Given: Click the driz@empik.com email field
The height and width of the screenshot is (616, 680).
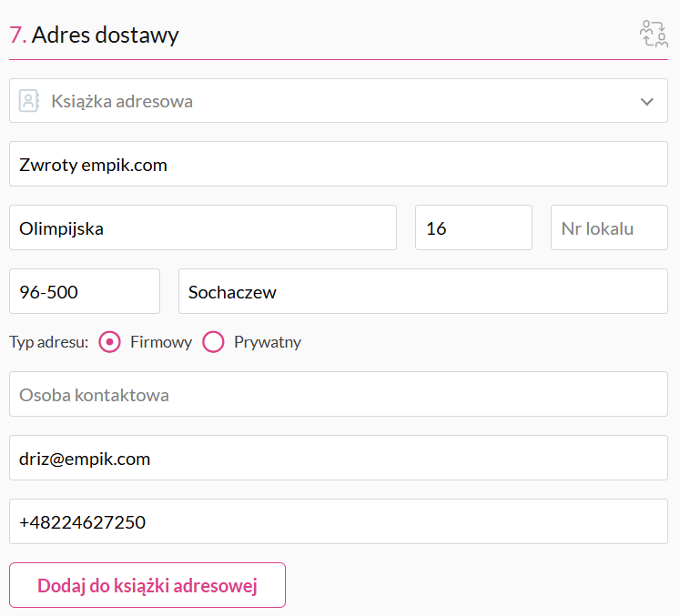Looking at the screenshot, I should tap(339, 458).
